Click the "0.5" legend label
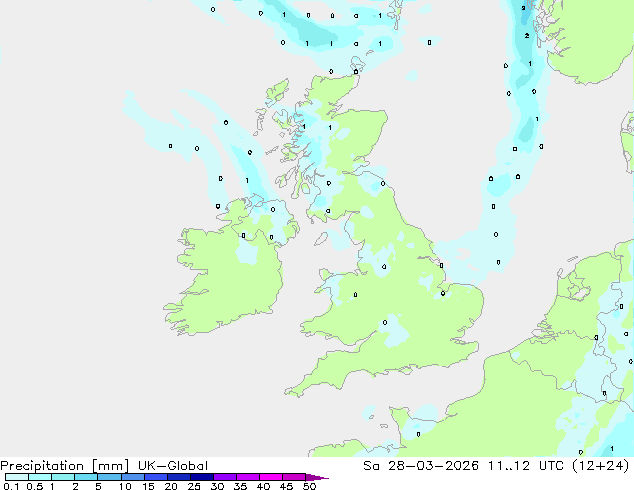The image size is (634, 490). point(34,486)
